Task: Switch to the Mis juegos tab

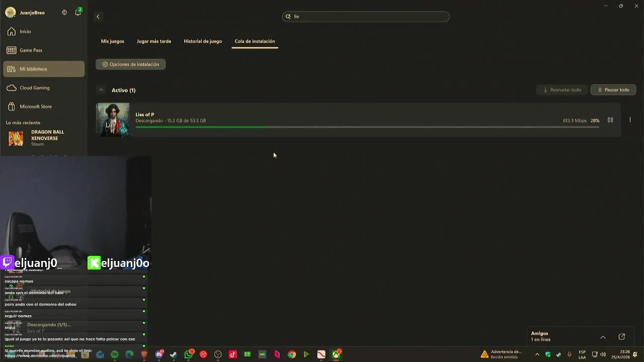Action: point(112,41)
